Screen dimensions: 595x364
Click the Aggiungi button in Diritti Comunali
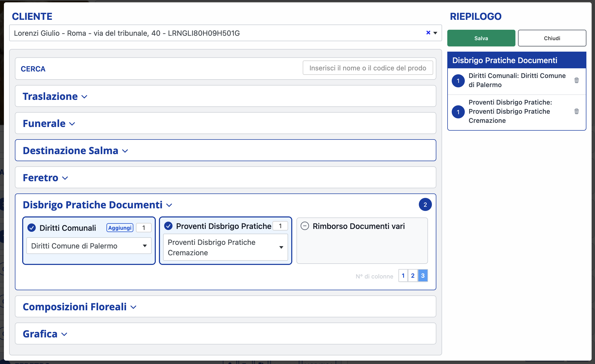(x=120, y=228)
